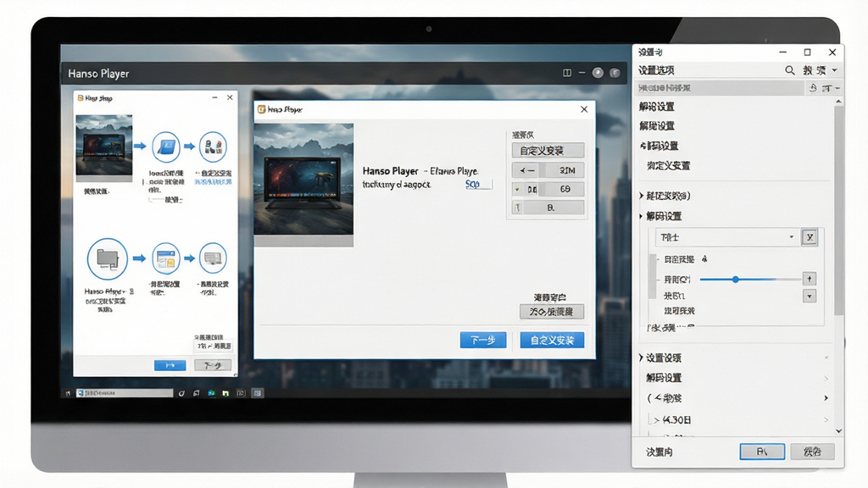The width and height of the screenshot is (868, 488).
Task: Select the 自定义安置 item in settings list
Action: click(669, 165)
